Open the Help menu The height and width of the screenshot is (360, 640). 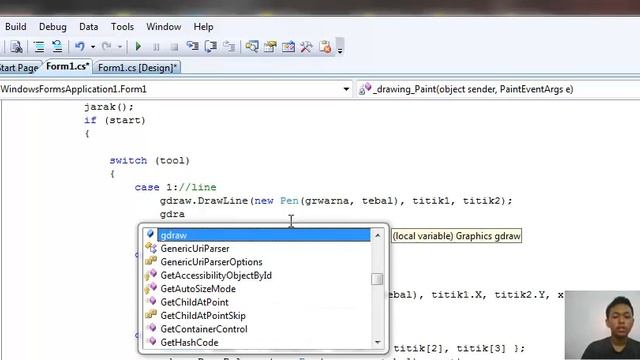pyautogui.click(x=203, y=27)
